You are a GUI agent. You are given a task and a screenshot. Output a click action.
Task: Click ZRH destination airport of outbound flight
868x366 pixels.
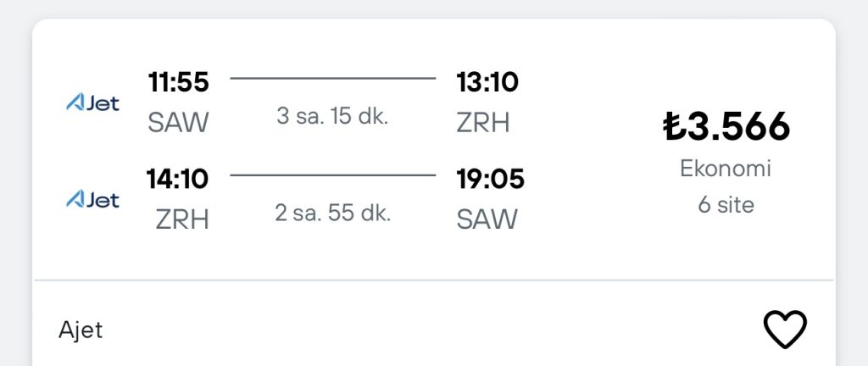coord(483,123)
